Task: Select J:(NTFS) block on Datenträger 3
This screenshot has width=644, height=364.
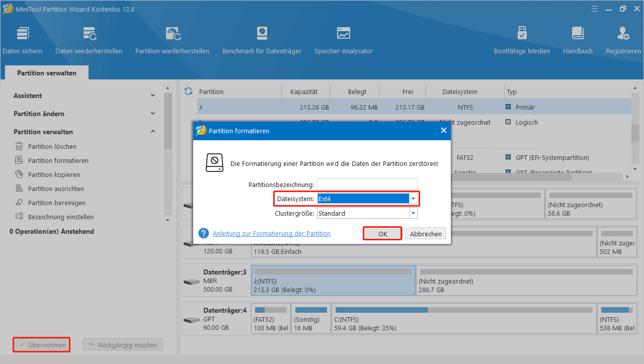Action: pyautogui.click(x=334, y=281)
